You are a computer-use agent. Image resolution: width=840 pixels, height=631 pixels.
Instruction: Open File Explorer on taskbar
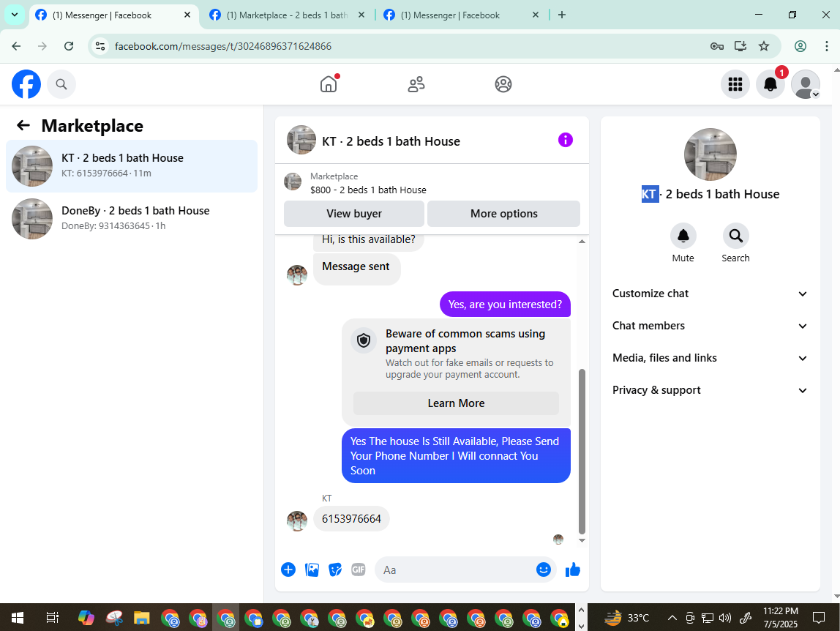[141, 618]
